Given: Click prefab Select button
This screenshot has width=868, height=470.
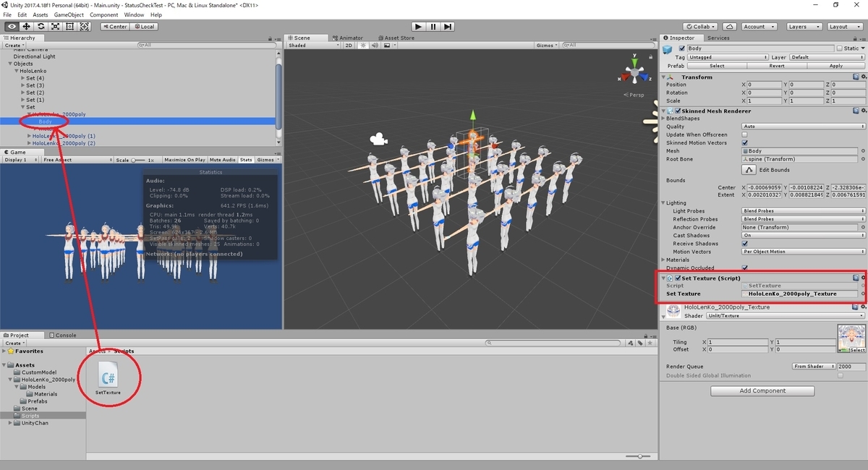Looking at the screenshot, I should 717,65.
